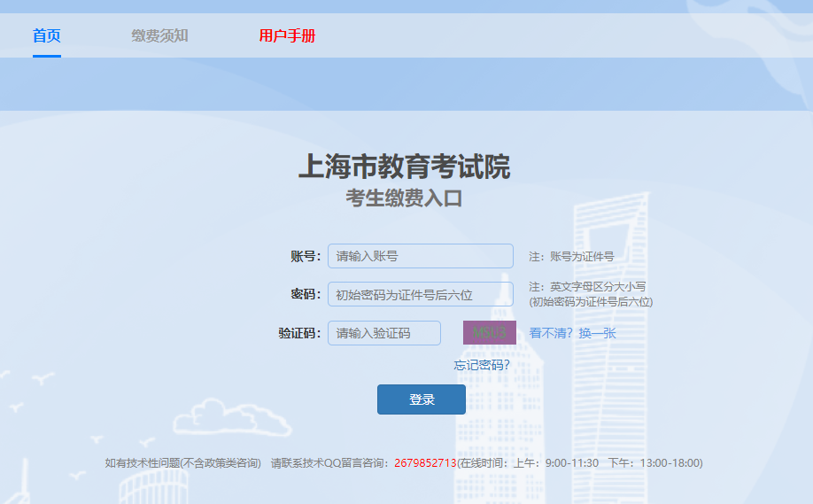Click the 验证码 field label
This screenshot has height=504, width=813.
298,333
